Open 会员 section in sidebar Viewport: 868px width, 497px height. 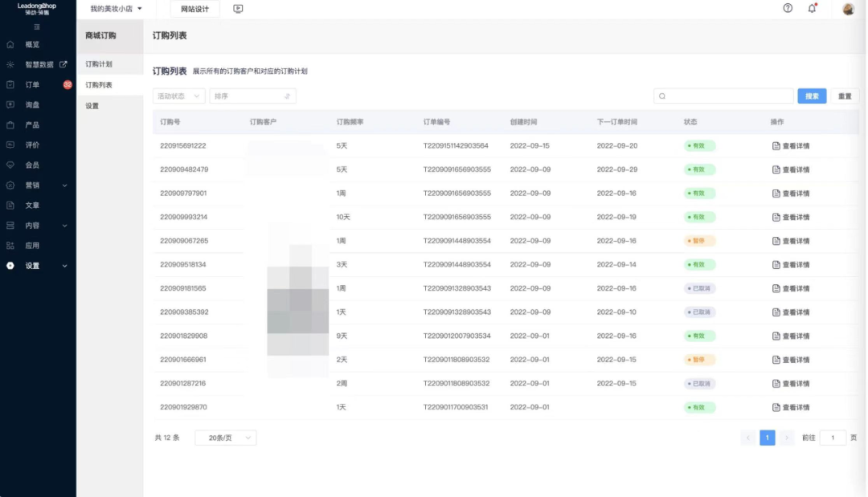[x=32, y=165]
